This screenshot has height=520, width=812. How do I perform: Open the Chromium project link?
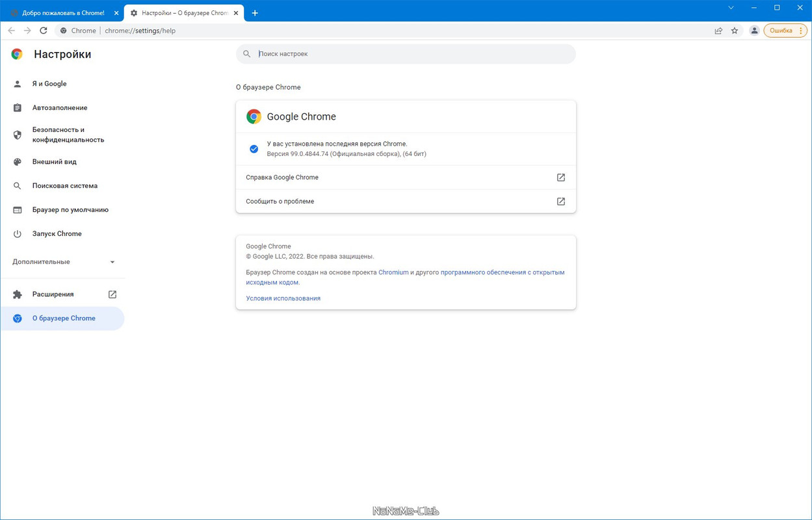[393, 272]
